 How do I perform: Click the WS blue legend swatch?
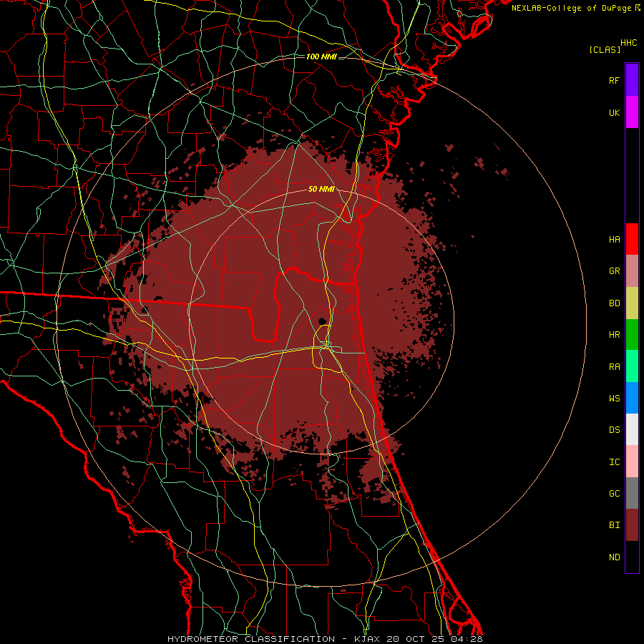pyautogui.click(x=632, y=398)
